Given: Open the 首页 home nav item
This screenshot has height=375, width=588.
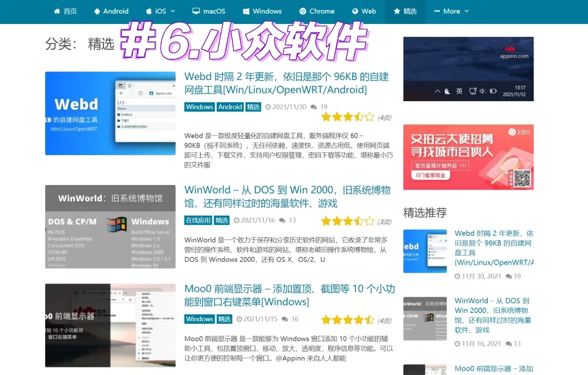Looking at the screenshot, I should coord(65,11).
